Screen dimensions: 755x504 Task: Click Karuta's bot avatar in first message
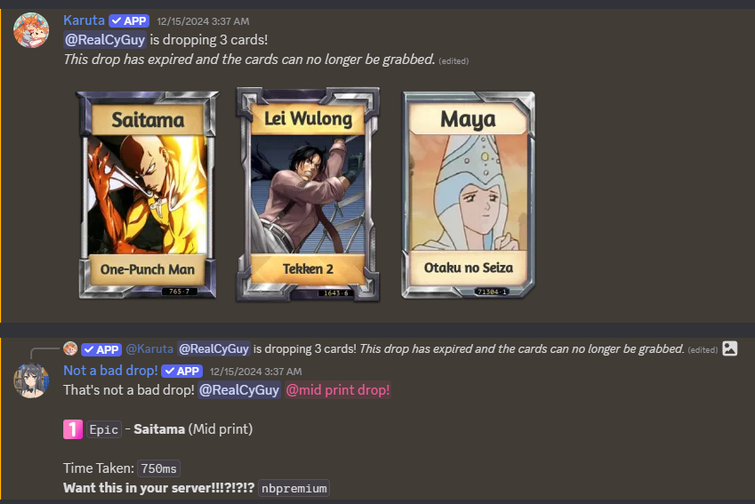(x=31, y=30)
